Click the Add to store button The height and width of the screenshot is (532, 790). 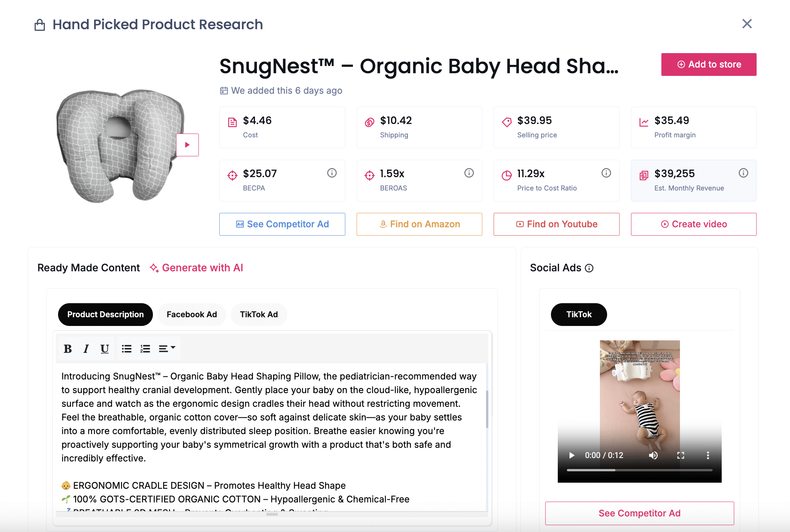click(708, 65)
